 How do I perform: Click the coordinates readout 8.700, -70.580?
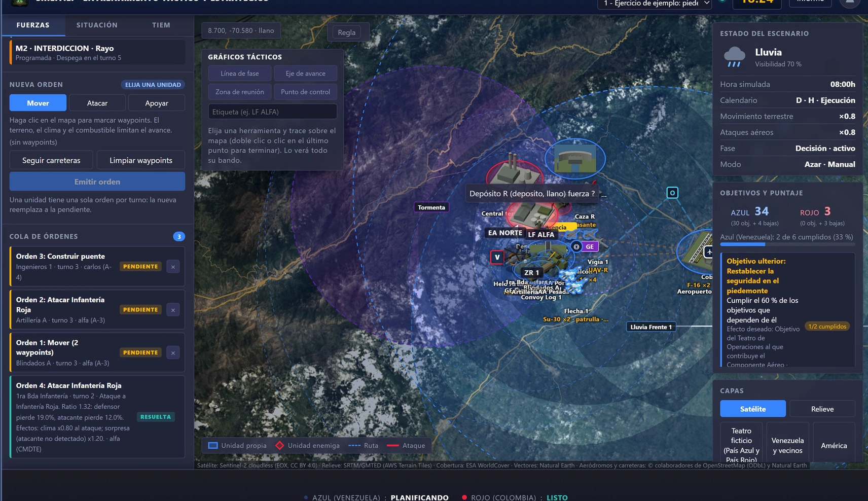tap(241, 30)
